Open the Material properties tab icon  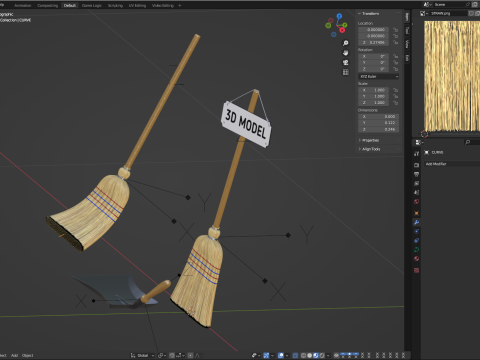pyautogui.click(x=416, y=259)
